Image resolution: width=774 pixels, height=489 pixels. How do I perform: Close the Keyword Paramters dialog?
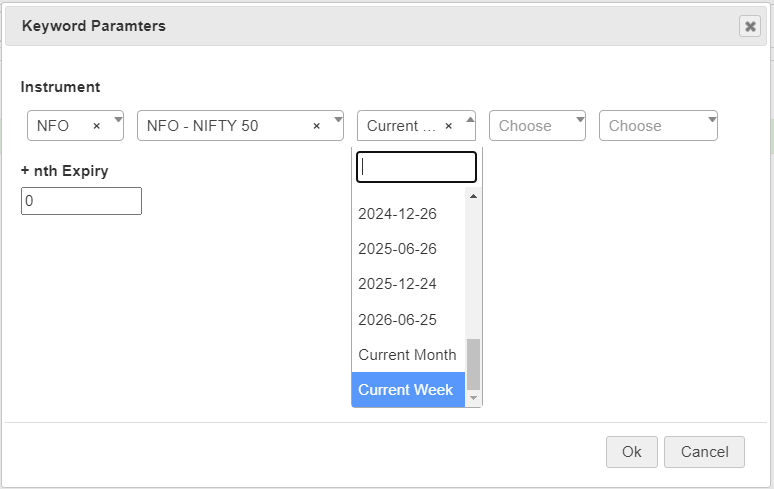pos(750,27)
